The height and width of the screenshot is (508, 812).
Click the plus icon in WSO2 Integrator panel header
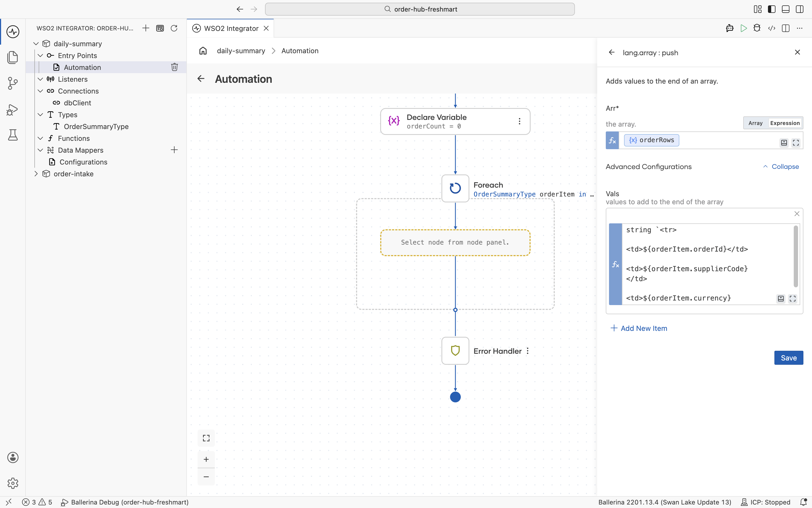point(146,28)
